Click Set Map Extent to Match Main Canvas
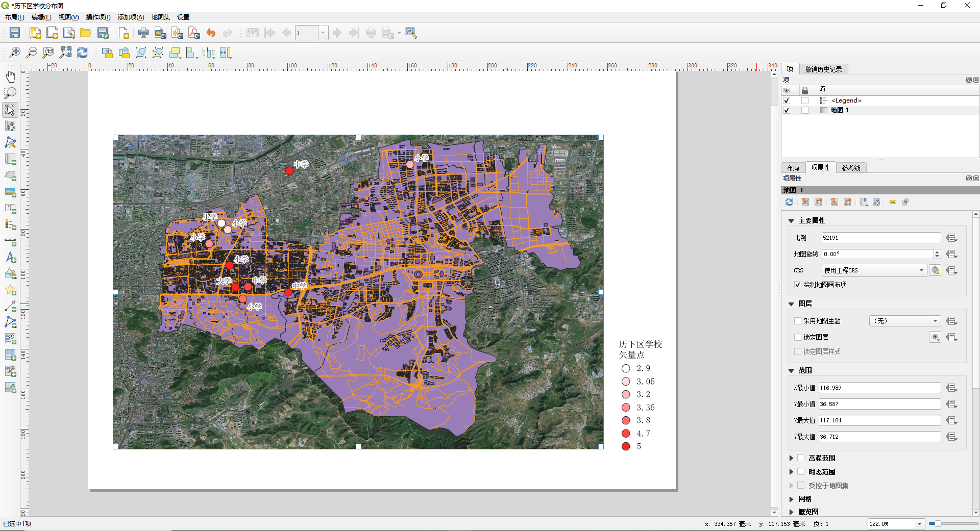This screenshot has width=980, height=531. click(805, 202)
